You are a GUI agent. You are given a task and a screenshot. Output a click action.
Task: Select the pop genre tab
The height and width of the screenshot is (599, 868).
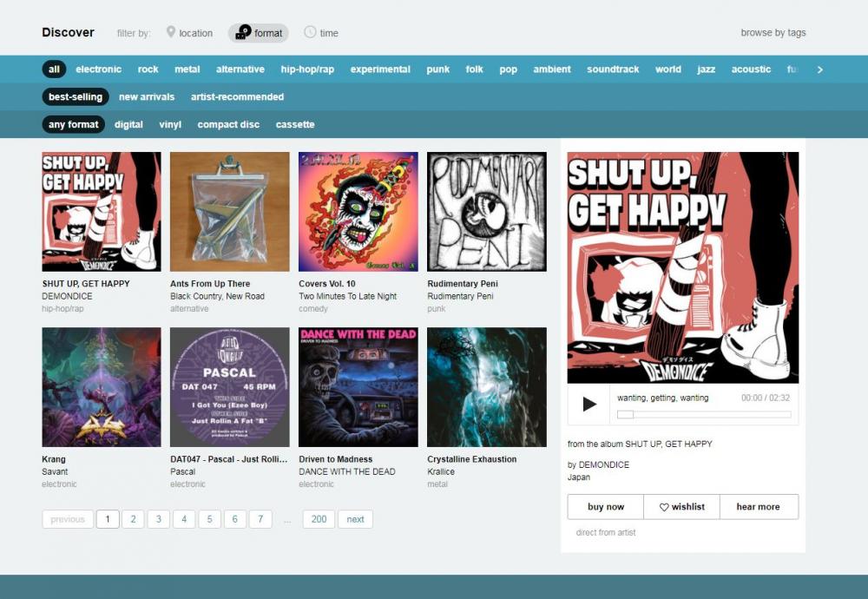coord(508,69)
